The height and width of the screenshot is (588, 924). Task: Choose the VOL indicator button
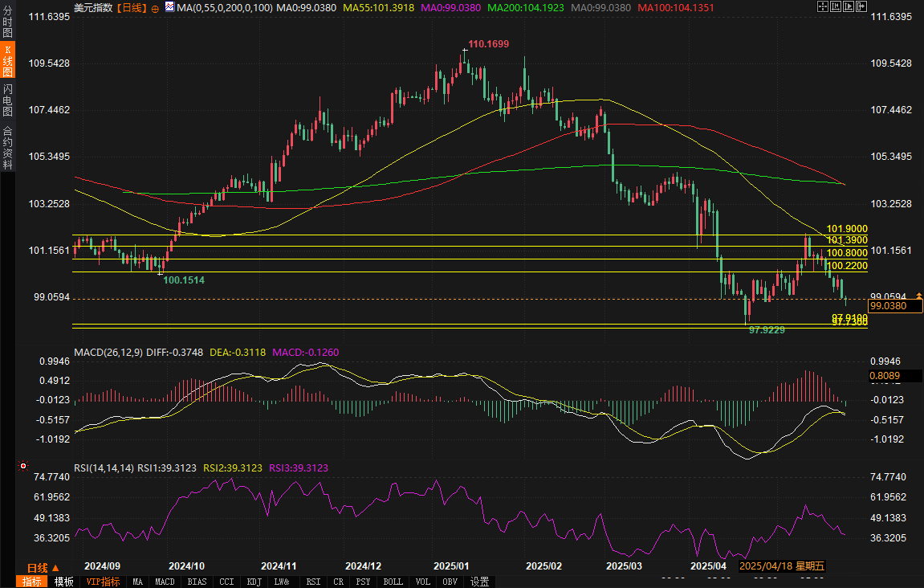pyautogui.click(x=422, y=582)
